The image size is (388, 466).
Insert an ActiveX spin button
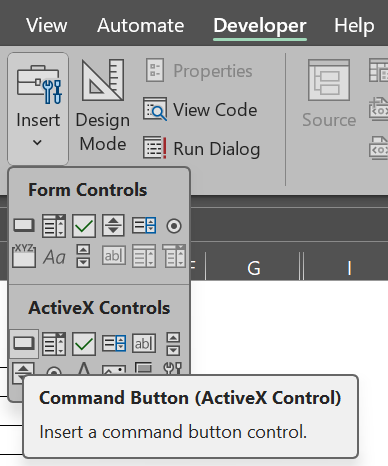(x=23, y=369)
